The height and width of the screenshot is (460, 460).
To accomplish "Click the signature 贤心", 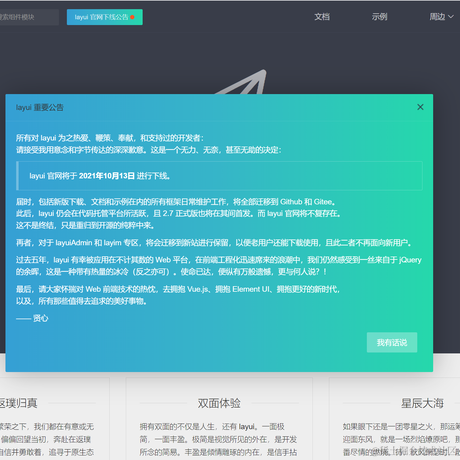I will 40,318.
